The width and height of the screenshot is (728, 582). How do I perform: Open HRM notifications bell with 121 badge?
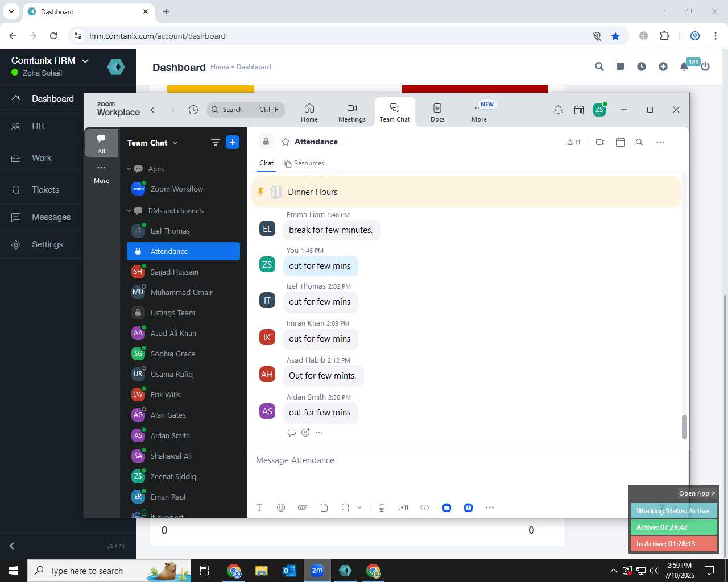tap(684, 66)
